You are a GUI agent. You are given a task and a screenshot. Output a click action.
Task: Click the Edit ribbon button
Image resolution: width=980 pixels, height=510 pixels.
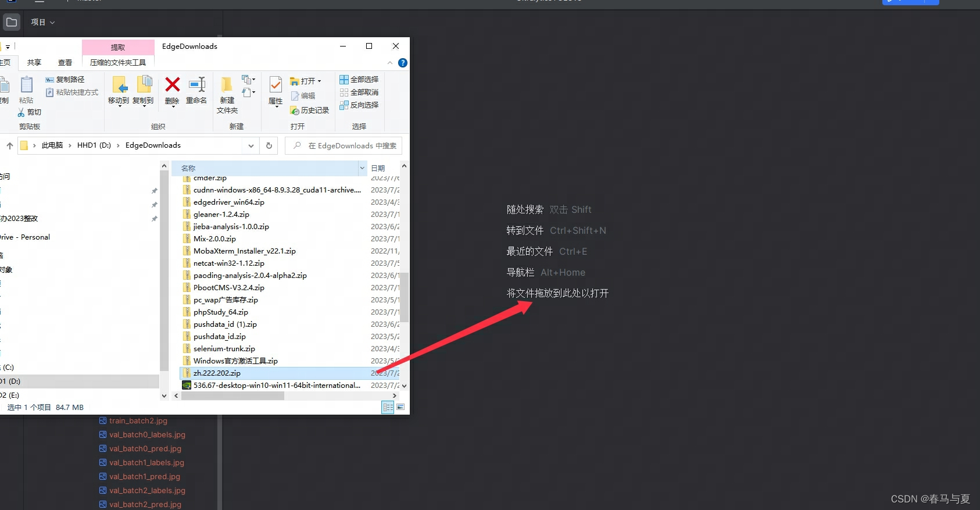coord(303,96)
